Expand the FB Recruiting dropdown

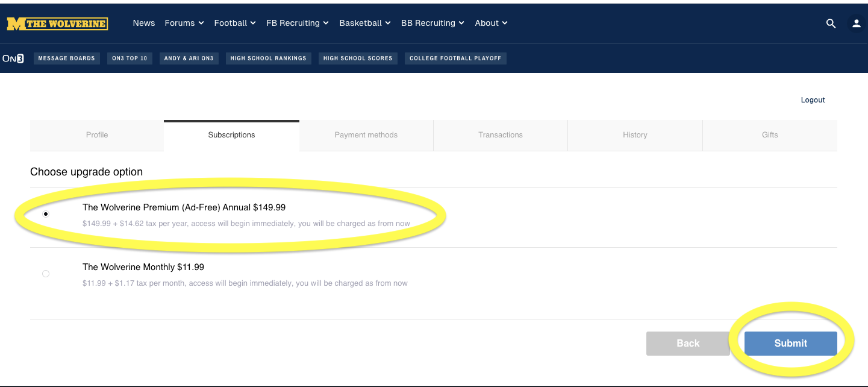(x=298, y=23)
